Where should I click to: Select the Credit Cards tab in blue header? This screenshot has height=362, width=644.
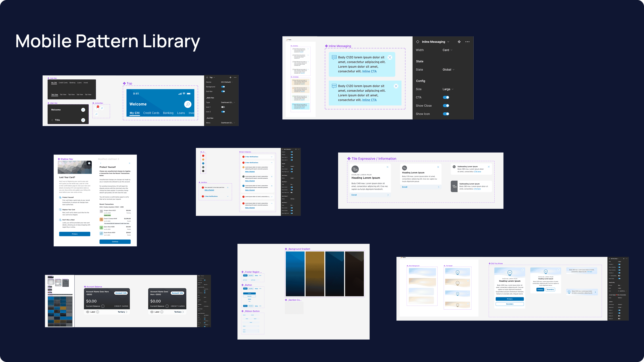[x=151, y=113]
